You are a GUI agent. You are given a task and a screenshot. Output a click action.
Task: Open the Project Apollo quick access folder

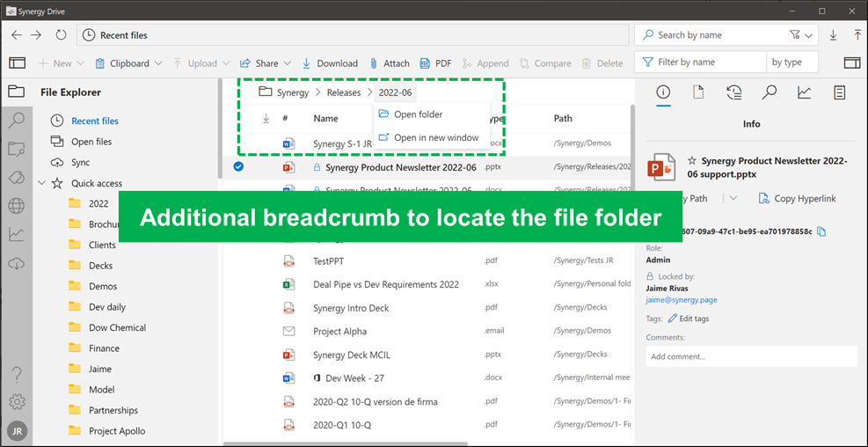pos(117,431)
